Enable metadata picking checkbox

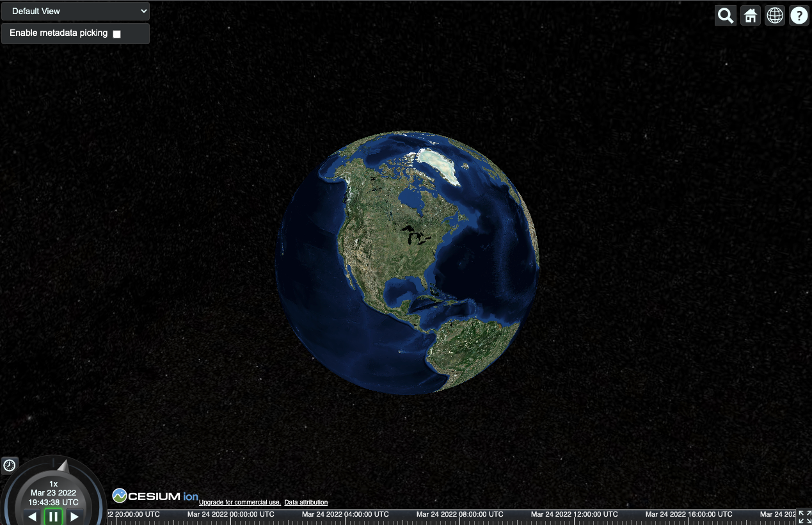point(116,33)
